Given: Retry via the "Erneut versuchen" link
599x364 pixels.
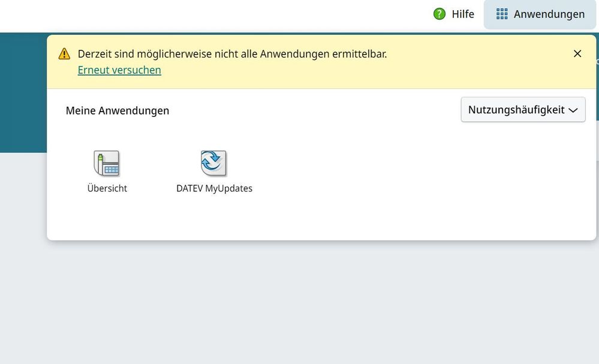Looking at the screenshot, I should pos(119,70).
